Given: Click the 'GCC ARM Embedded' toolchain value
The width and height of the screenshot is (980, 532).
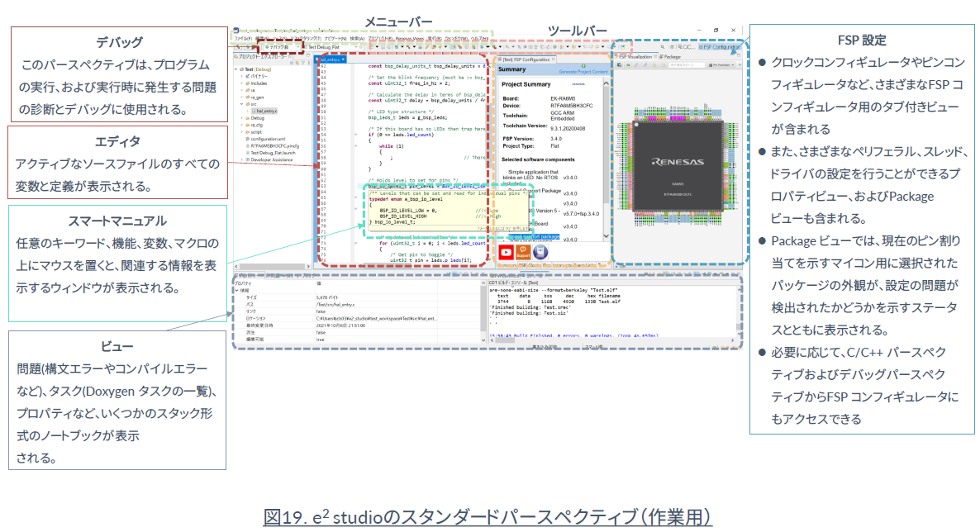Looking at the screenshot, I should [x=563, y=116].
